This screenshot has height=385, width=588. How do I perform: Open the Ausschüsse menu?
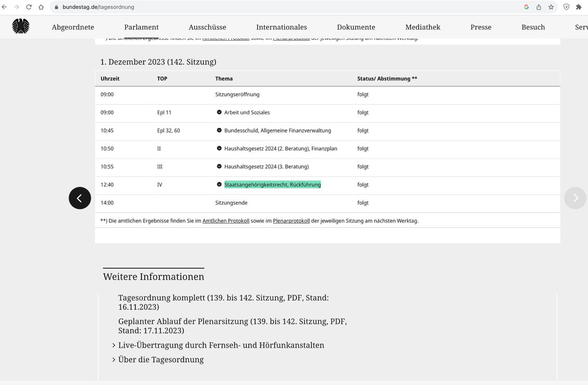point(208,27)
